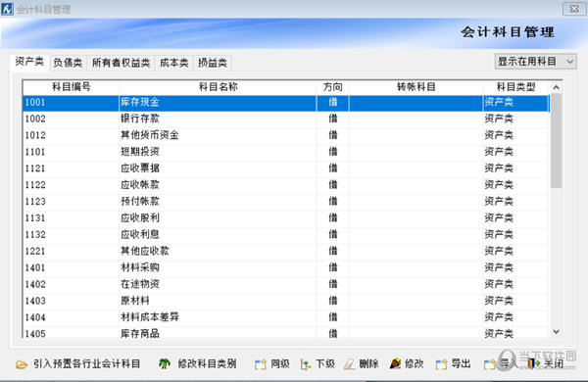Close the 会计科目管理 window
The height and width of the screenshot is (382, 588).
(574, 9)
